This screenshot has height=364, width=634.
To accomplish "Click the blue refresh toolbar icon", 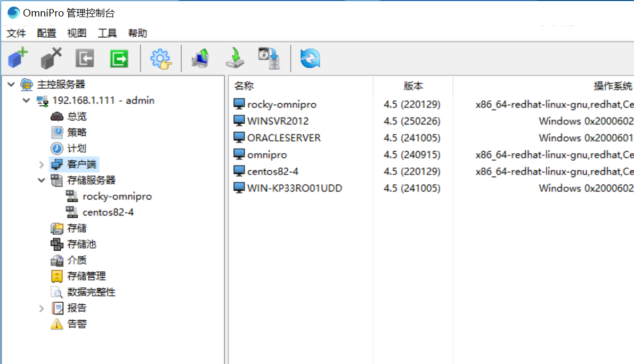I will 310,58.
